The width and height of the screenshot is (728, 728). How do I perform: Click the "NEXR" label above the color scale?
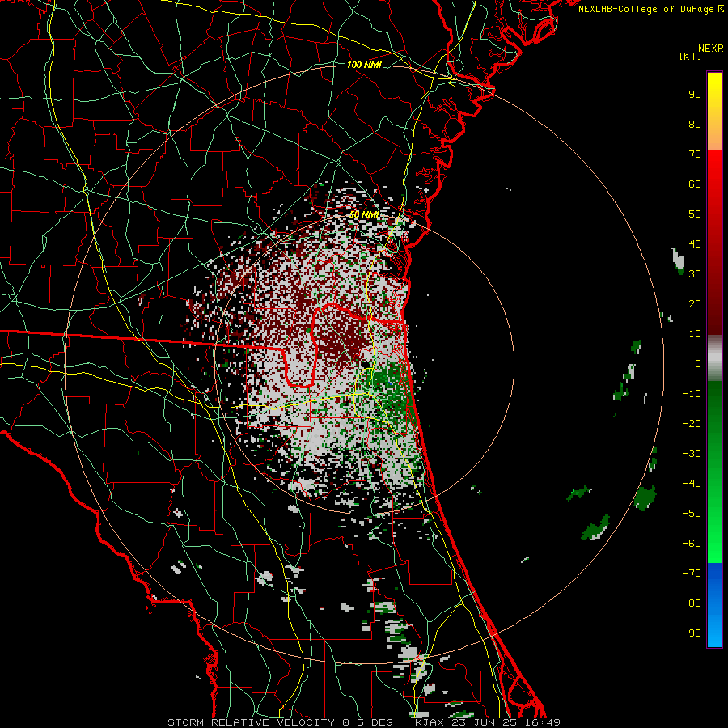710,49
